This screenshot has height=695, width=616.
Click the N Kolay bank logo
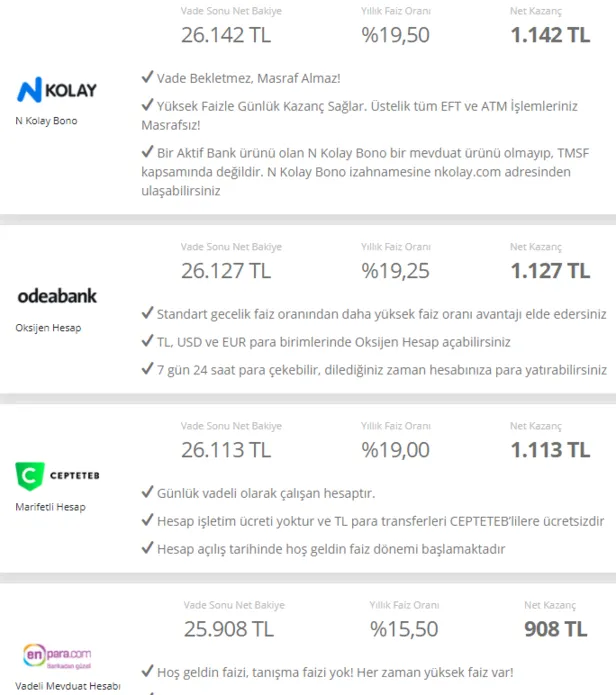point(57,90)
